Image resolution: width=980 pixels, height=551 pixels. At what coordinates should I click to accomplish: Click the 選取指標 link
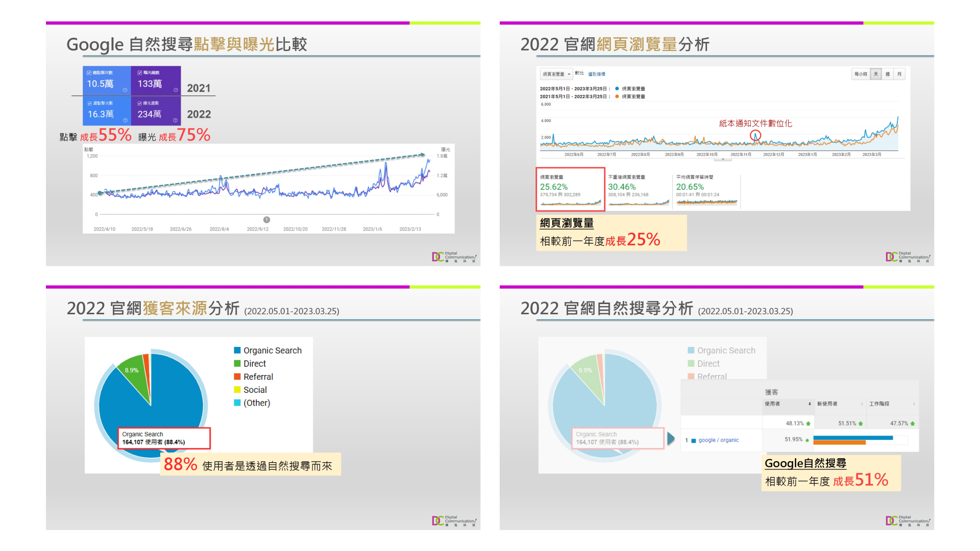596,74
